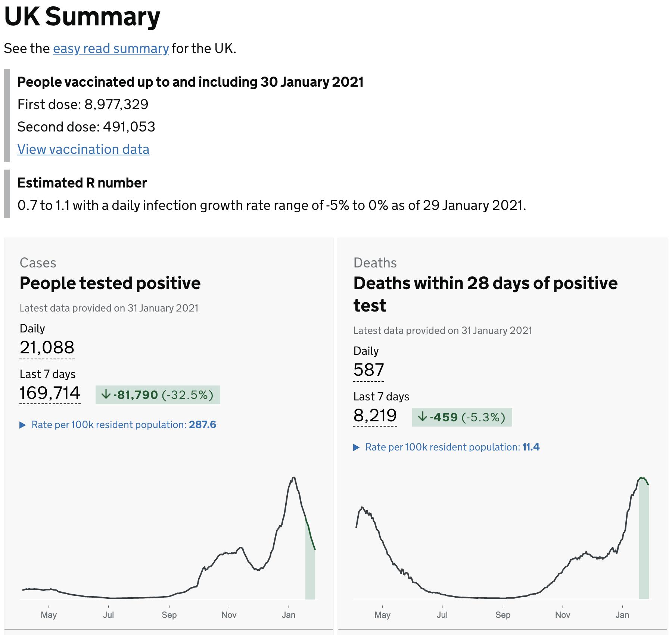Click the People tested positive heading
This screenshot has width=672, height=635.
(x=110, y=283)
